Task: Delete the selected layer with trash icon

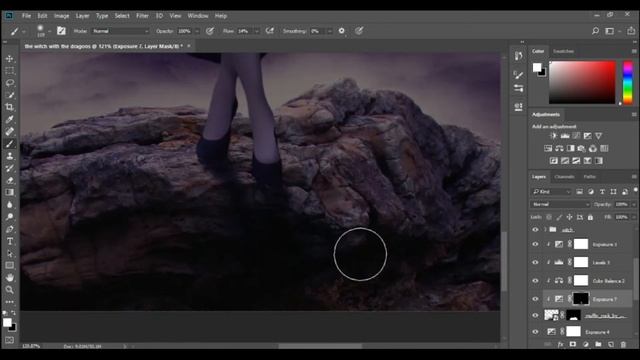Action: coord(623,344)
